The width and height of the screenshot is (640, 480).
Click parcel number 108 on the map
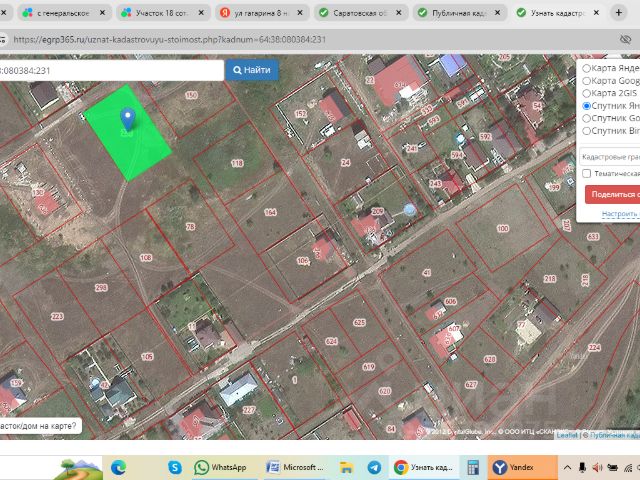(146, 258)
